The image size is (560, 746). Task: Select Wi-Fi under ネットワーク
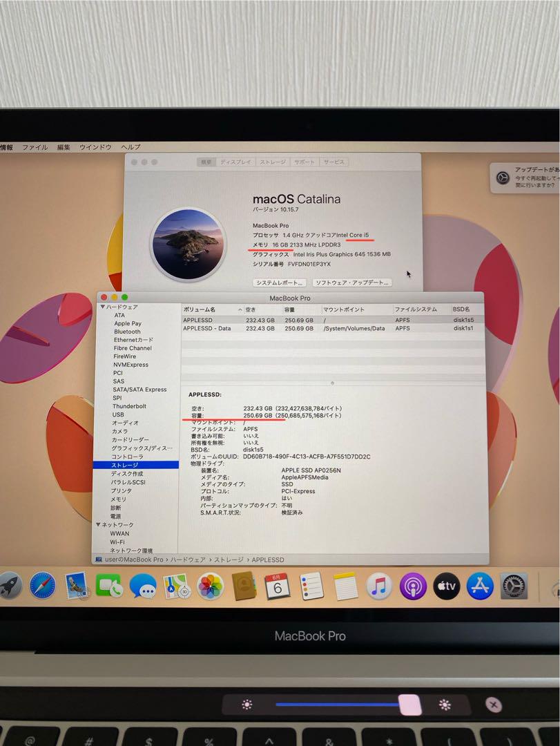point(117,542)
